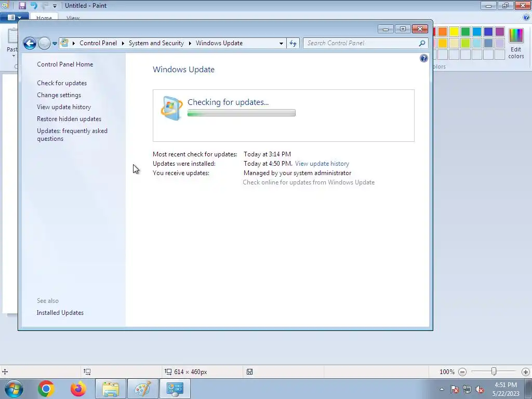Switch to Paint taskbar button
The height and width of the screenshot is (399, 532).
coord(143,389)
